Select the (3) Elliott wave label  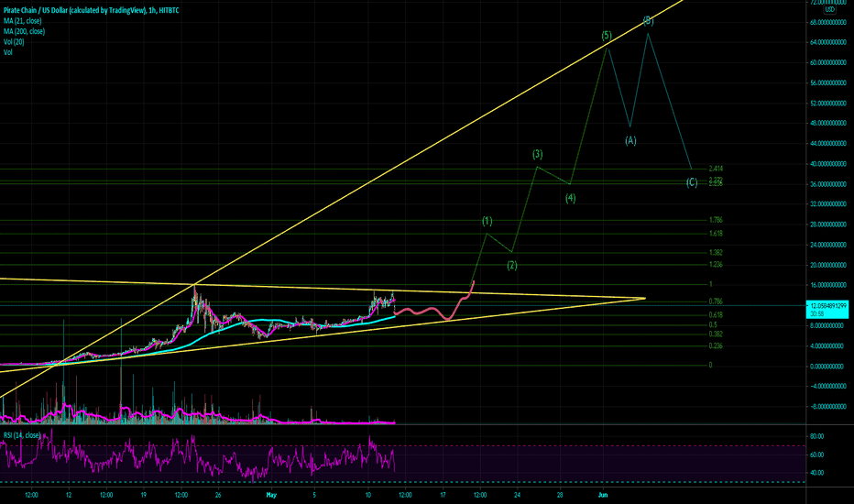537,154
